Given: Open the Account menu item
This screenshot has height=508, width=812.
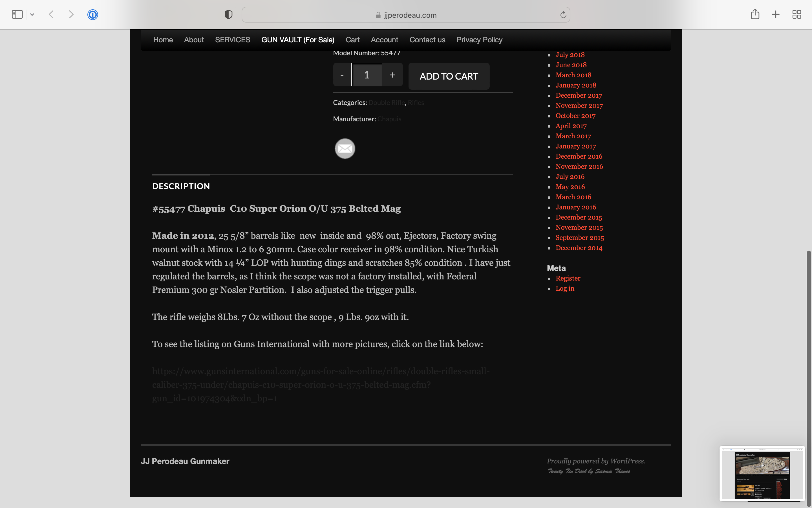Looking at the screenshot, I should point(384,40).
